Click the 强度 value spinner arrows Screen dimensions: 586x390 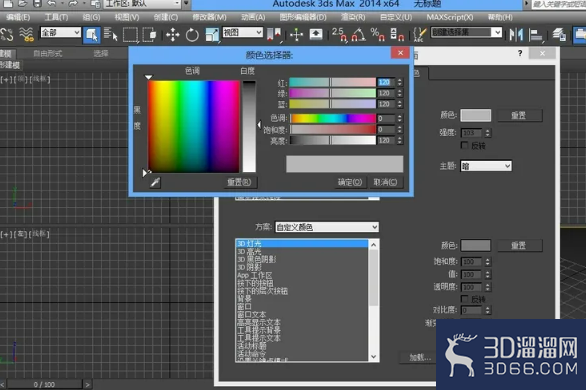pyautogui.click(x=487, y=133)
